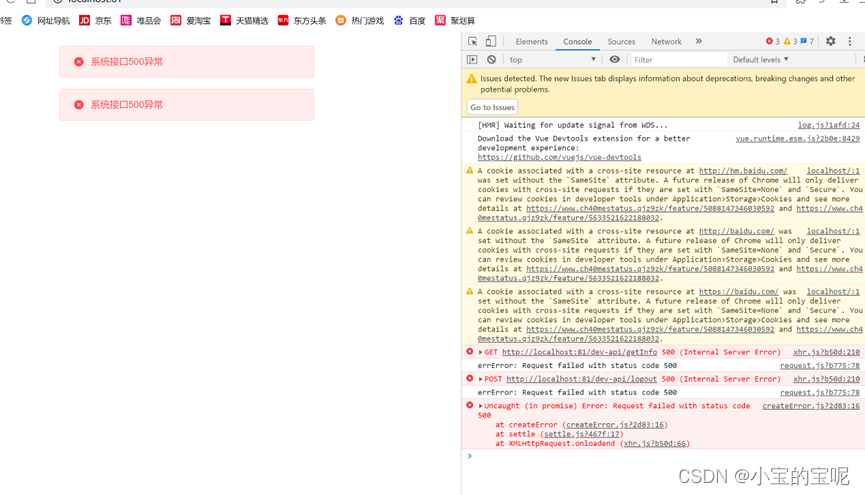
Task: Open the Elements tab
Action: click(x=531, y=41)
